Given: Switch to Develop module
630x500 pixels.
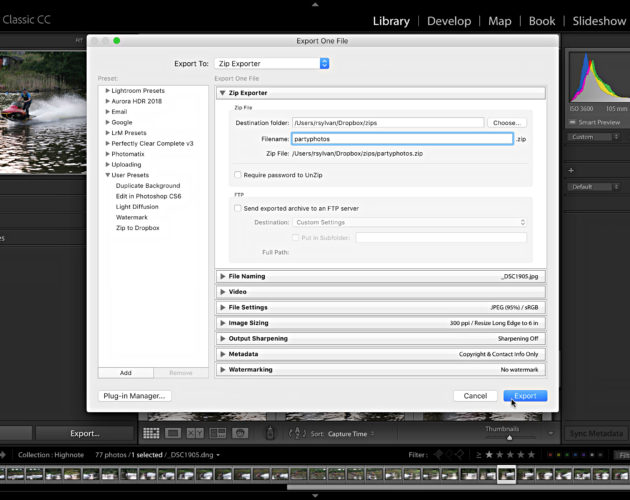Looking at the screenshot, I should point(449,21).
